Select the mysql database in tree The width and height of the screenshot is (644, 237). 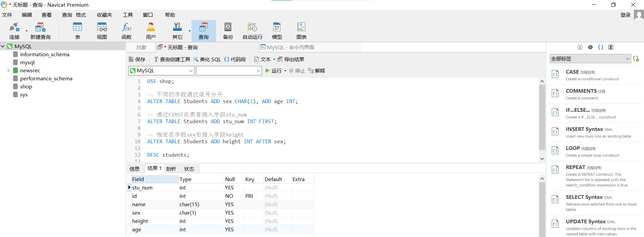coord(27,62)
